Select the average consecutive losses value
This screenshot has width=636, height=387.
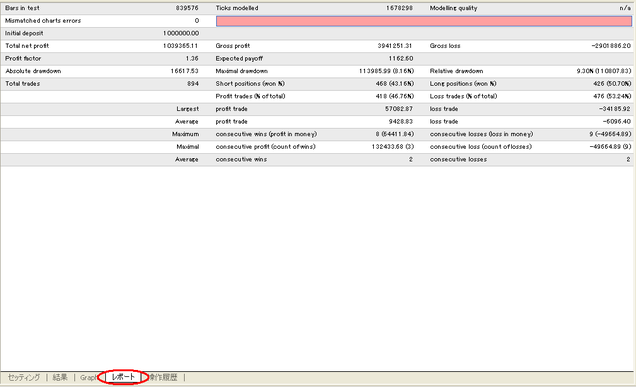click(x=628, y=159)
